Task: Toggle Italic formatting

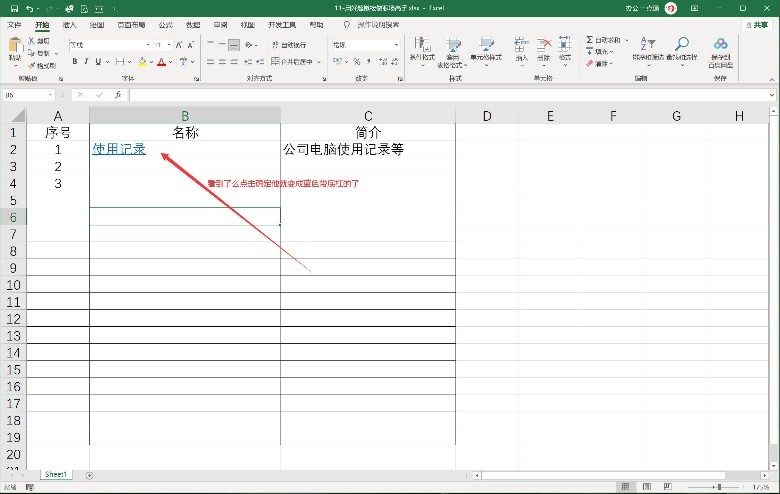Action: point(86,62)
